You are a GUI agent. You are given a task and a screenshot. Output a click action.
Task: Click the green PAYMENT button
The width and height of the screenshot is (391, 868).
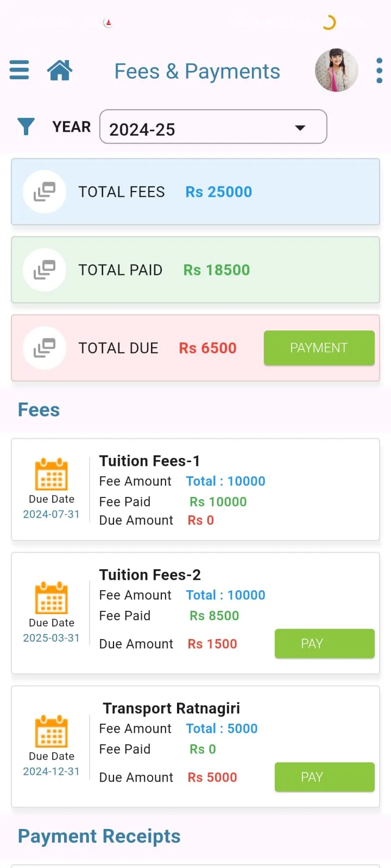pos(319,348)
